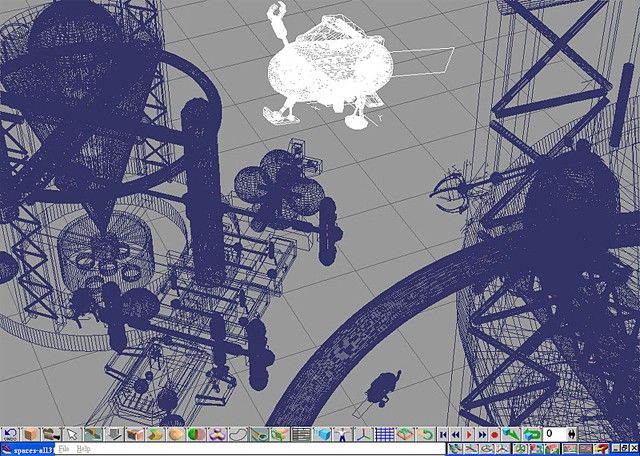Pick the spline curve drawing tool
Screen dimensions: 640x456
coord(239,435)
